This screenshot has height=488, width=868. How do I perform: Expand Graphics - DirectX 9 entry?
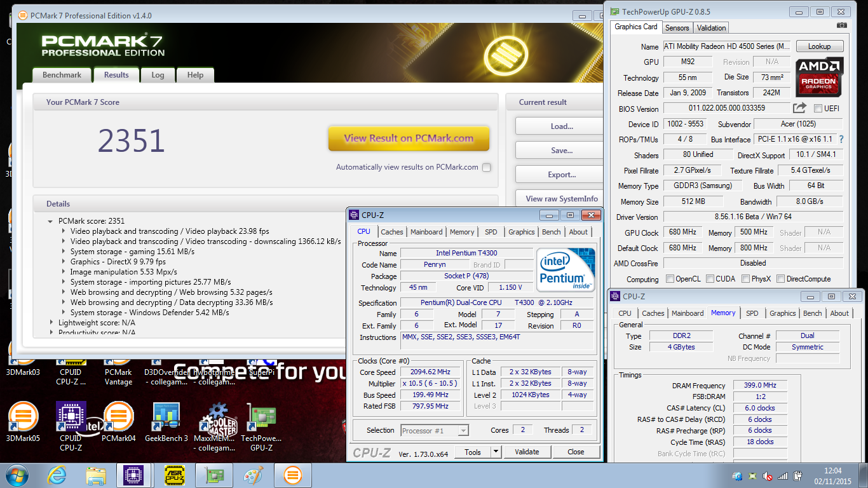click(64, 262)
